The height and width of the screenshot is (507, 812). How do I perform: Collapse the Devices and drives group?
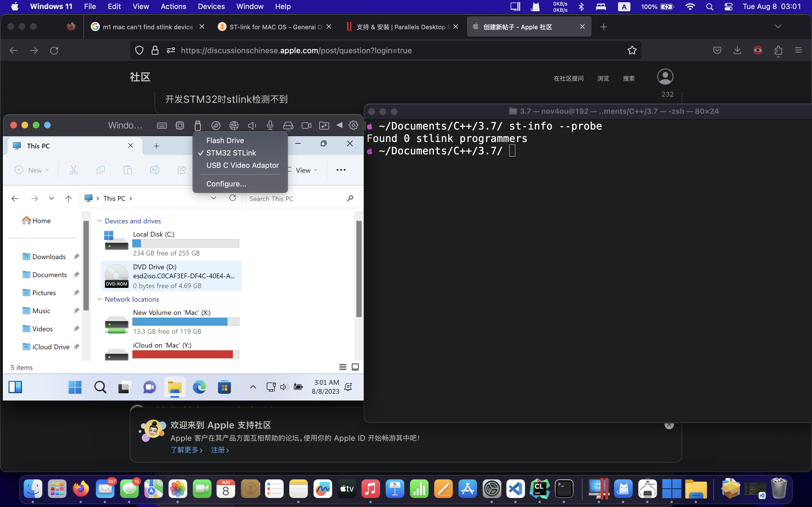[100, 221]
